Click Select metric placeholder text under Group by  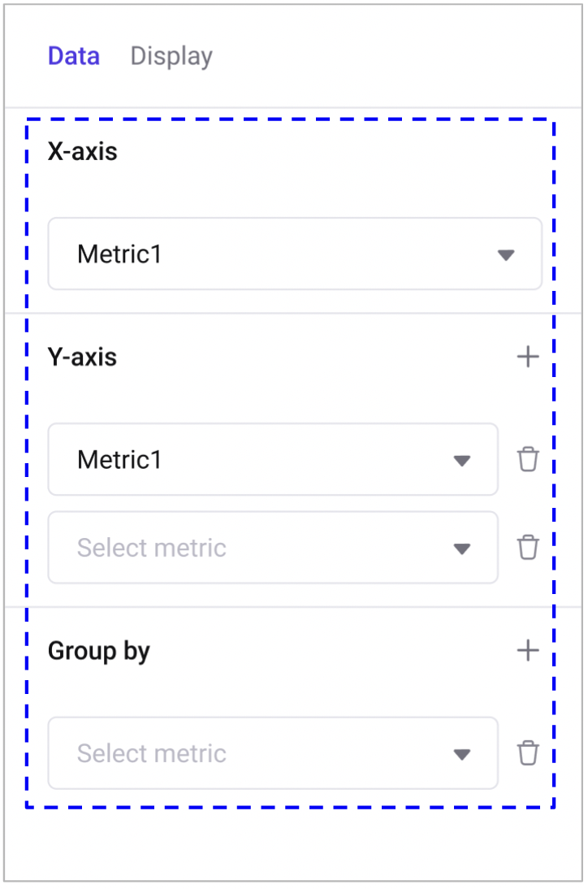151,753
